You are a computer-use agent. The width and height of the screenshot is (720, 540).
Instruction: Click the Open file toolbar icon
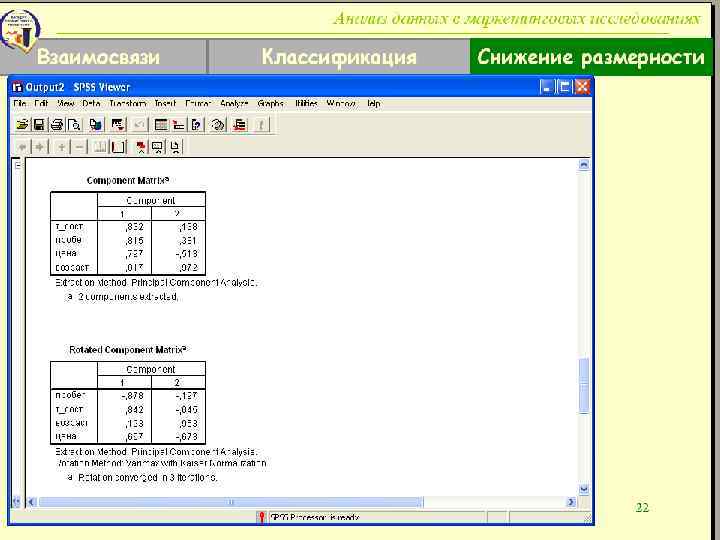click(x=22, y=124)
